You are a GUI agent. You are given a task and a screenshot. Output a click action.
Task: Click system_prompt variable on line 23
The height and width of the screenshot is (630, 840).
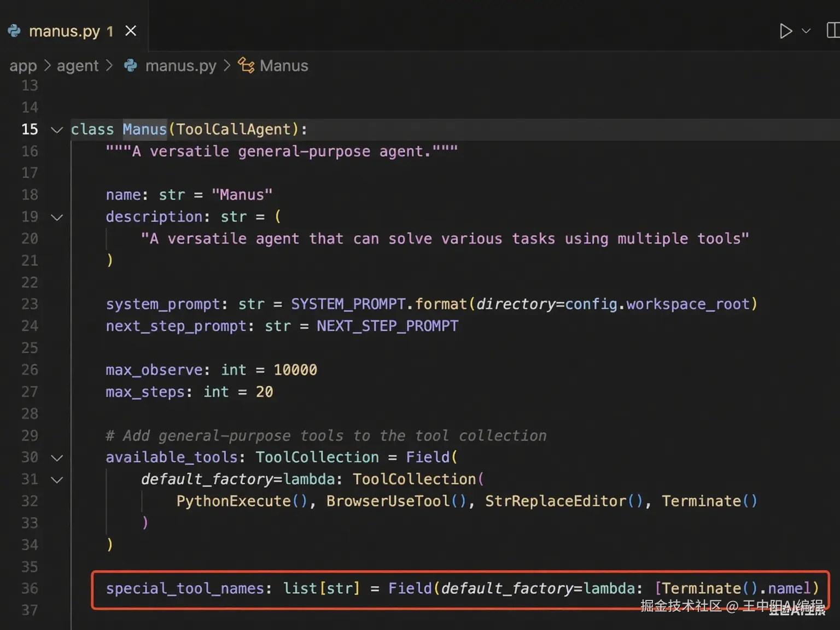point(163,304)
